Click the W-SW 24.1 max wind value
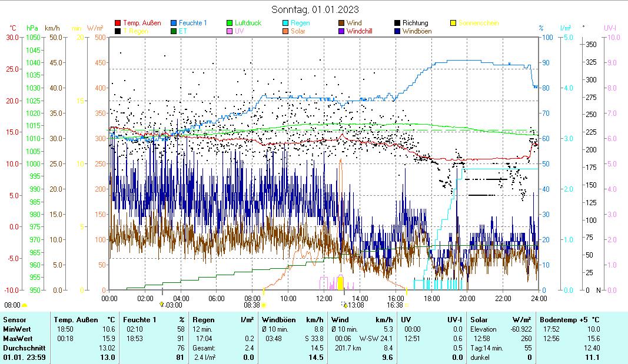 point(376,338)
